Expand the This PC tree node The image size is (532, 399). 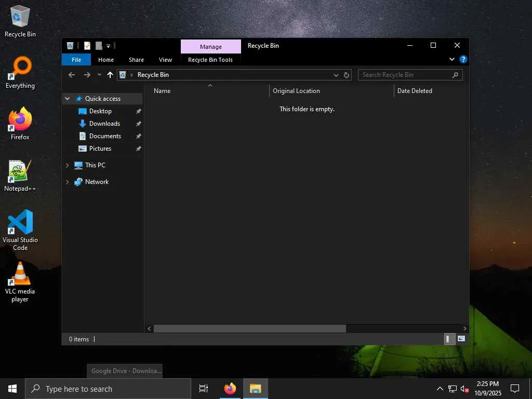(67, 165)
